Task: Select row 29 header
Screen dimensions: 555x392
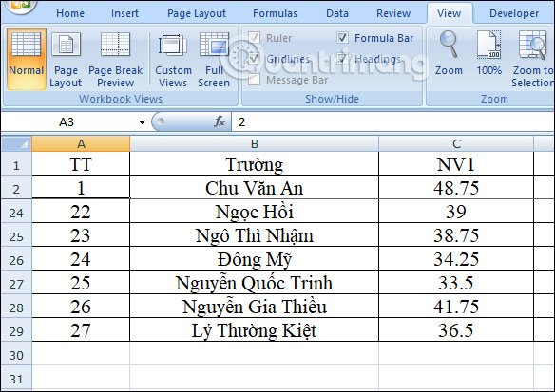Action: [x=16, y=330]
